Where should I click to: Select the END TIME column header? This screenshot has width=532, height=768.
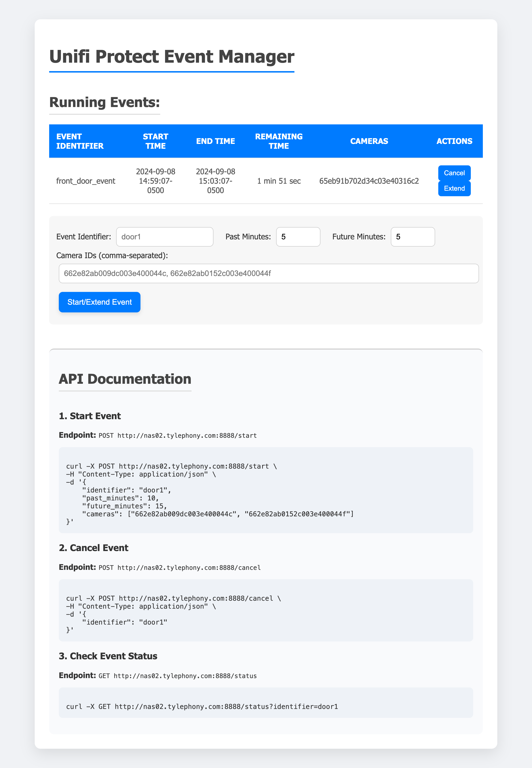pyautogui.click(x=215, y=141)
